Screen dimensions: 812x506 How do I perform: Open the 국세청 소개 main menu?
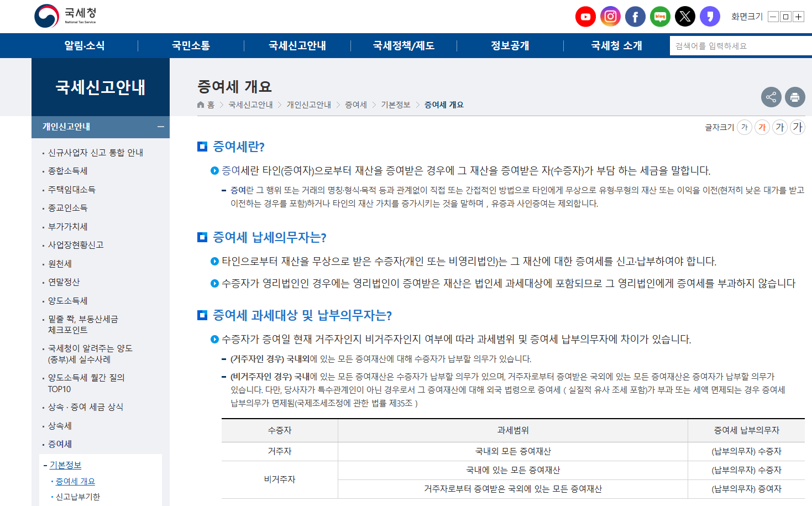click(617, 45)
